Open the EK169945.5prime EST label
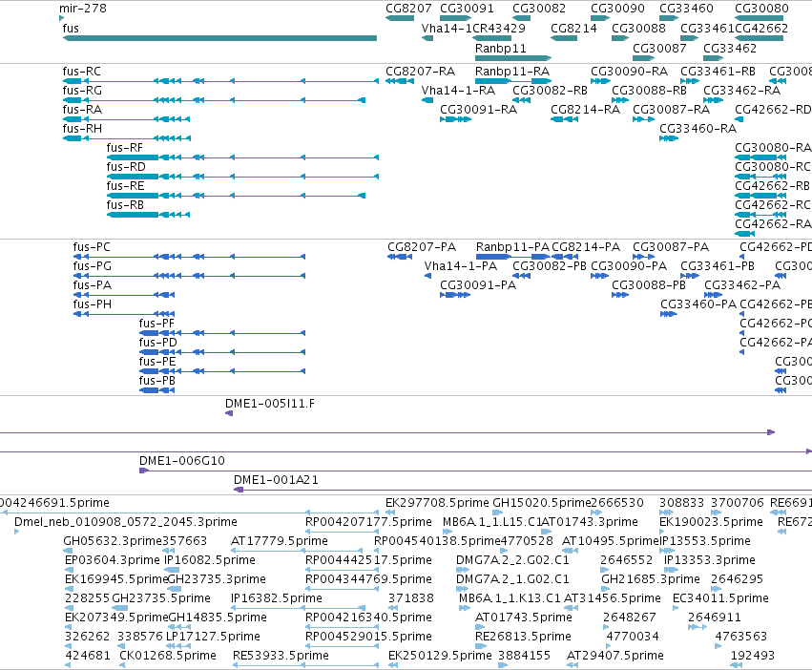This screenshot has height=670, width=812. coord(116,579)
